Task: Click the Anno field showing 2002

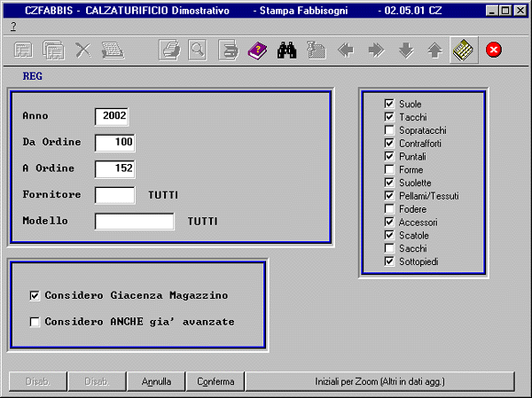Action: pyautogui.click(x=112, y=116)
